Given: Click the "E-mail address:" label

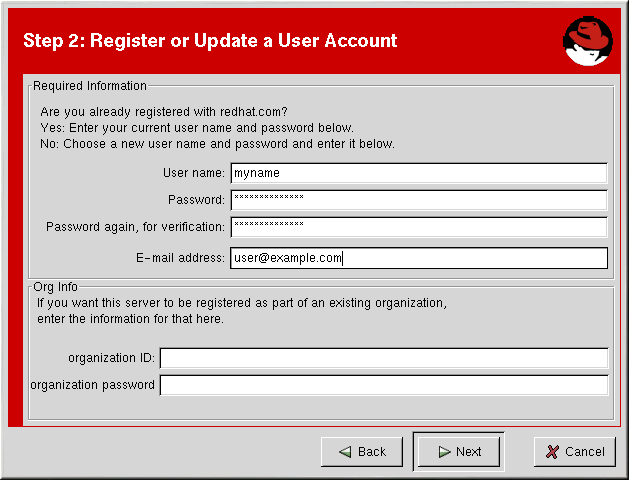Looking at the screenshot, I should coord(180,258).
